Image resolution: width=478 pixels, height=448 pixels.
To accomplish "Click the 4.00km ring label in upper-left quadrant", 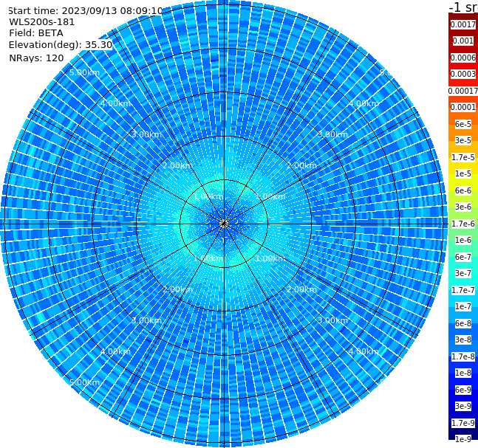I will click(x=115, y=103).
